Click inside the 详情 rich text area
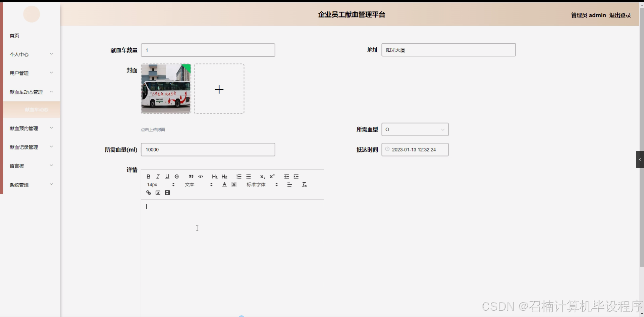644x317 pixels. click(x=232, y=258)
